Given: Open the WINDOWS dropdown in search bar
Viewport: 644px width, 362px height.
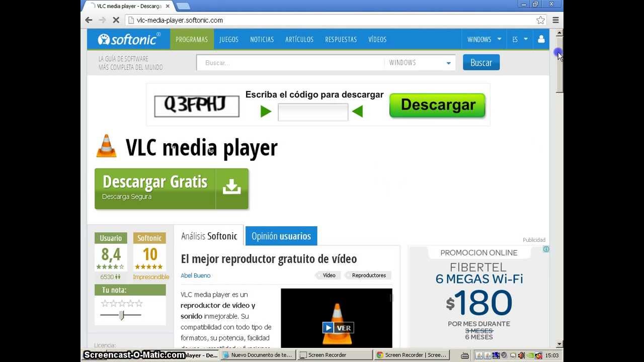Looking at the screenshot, I should point(420,63).
